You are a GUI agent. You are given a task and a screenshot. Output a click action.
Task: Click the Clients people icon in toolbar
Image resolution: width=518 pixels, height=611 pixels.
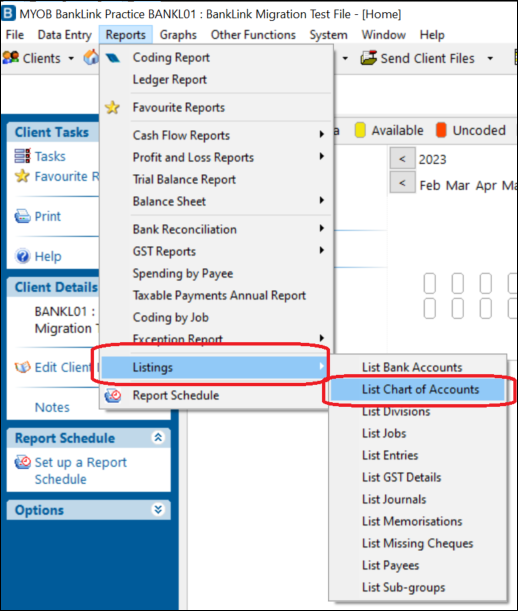click(x=11, y=58)
